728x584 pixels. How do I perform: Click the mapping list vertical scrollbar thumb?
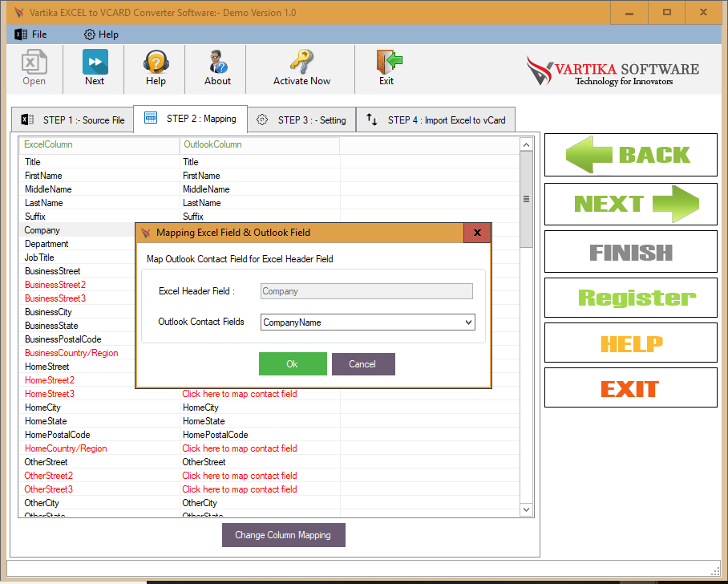pos(526,199)
